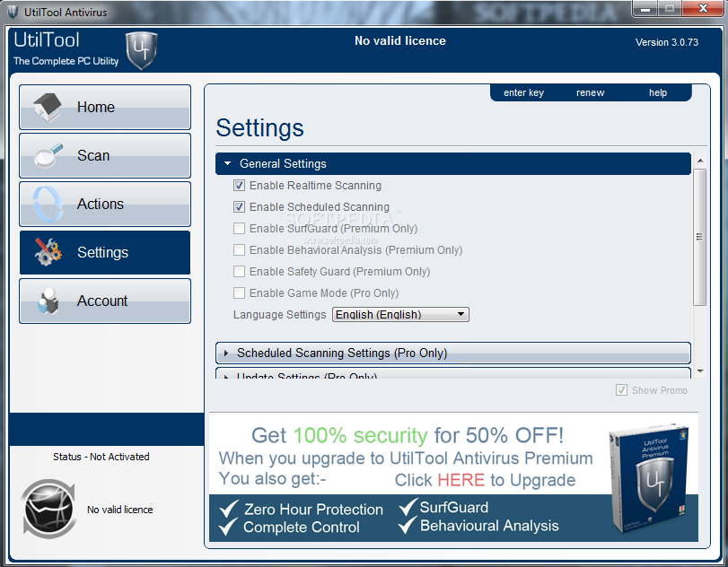Screen dimensions: 728x567
Task: Tick Enable Safety Guard checkbox
Action: 239,272
